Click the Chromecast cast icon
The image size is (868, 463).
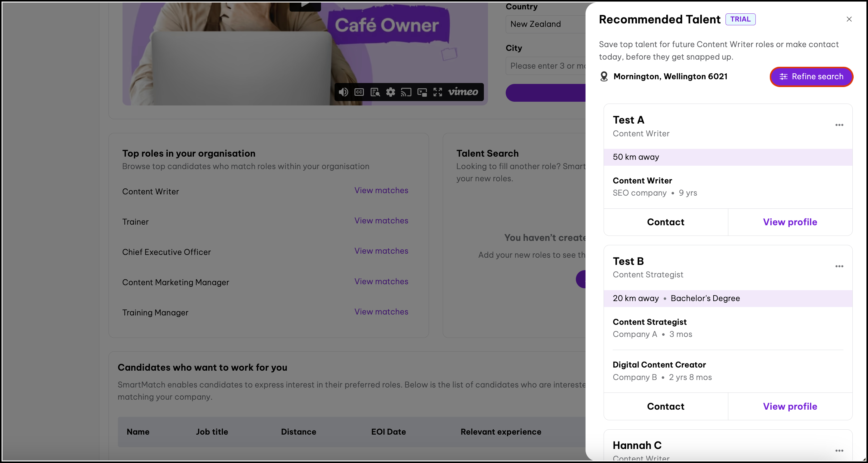point(406,92)
